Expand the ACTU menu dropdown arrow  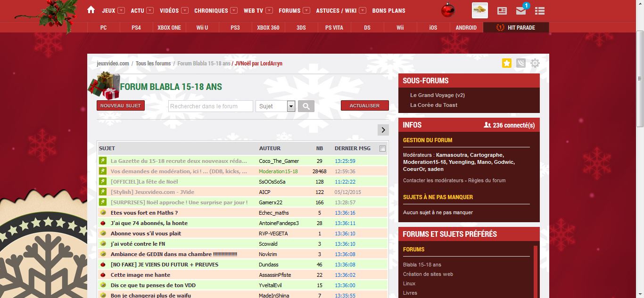[x=150, y=10]
